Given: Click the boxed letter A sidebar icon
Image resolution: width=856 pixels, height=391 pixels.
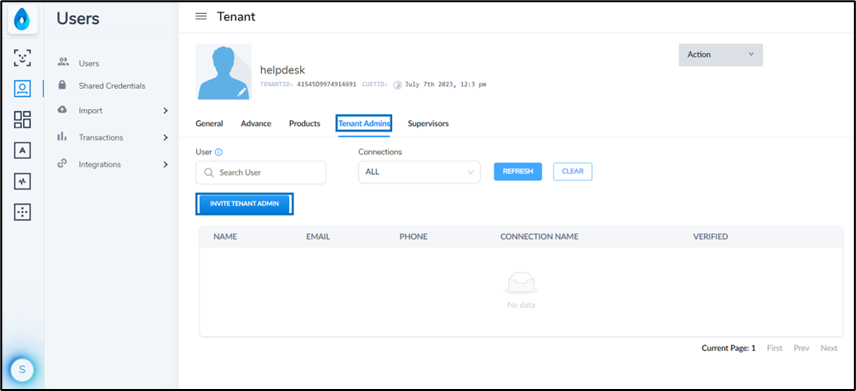Looking at the screenshot, I should pos(22,151).
